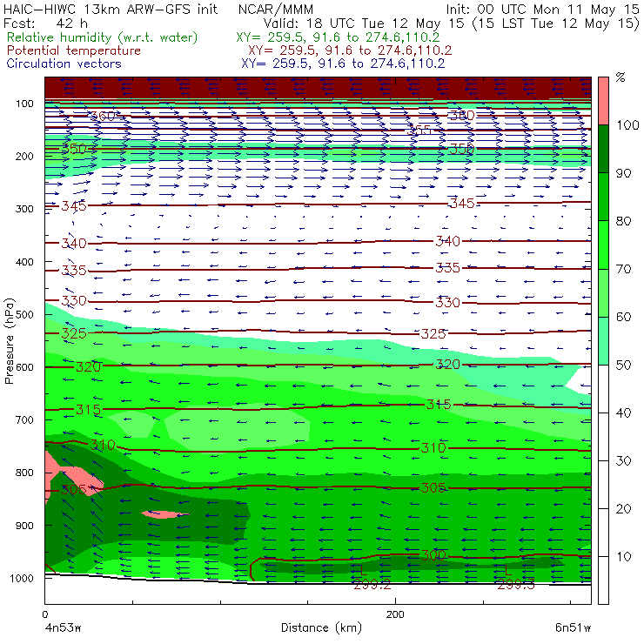Image resolution: width=644 pixels, height=644 pixels.
Task: Select the darkest green 90–100% colorbar segment
Action: pos(603,149)
